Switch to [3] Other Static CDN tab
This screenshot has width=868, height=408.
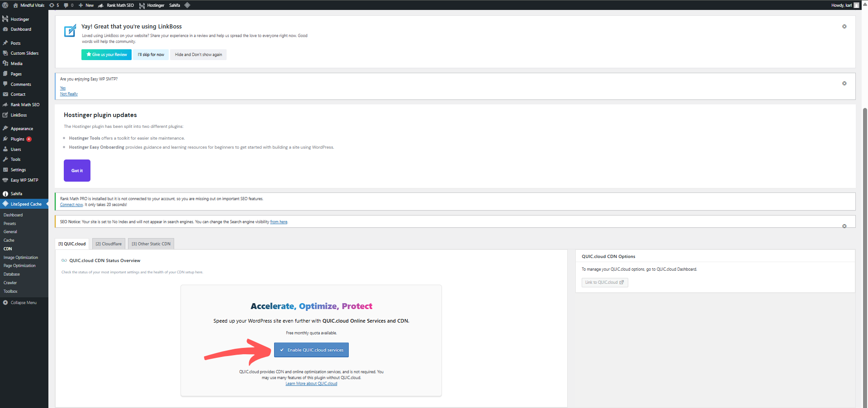pyautogui.click(x=151, y=244)
